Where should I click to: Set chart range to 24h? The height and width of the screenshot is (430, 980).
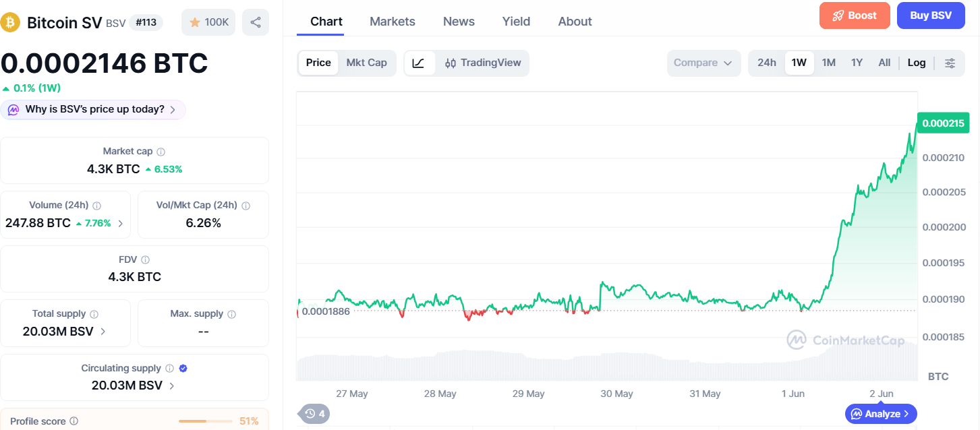point(767,63)
